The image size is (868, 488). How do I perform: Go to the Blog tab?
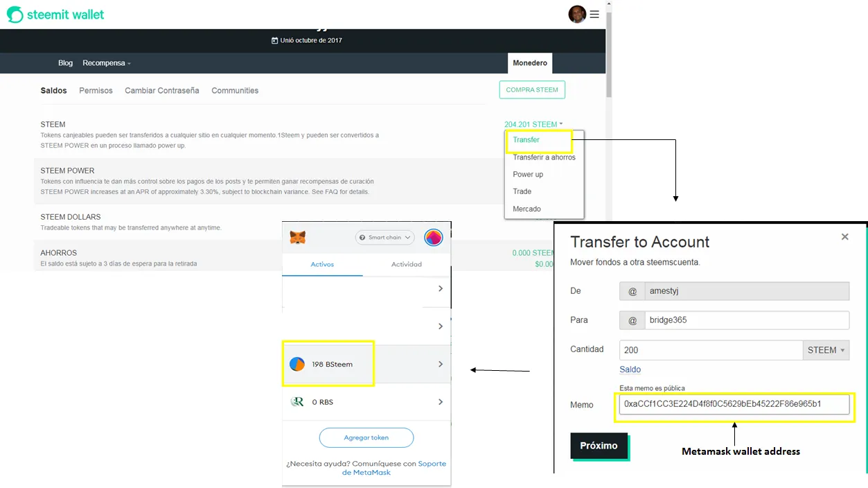point(65,63)
